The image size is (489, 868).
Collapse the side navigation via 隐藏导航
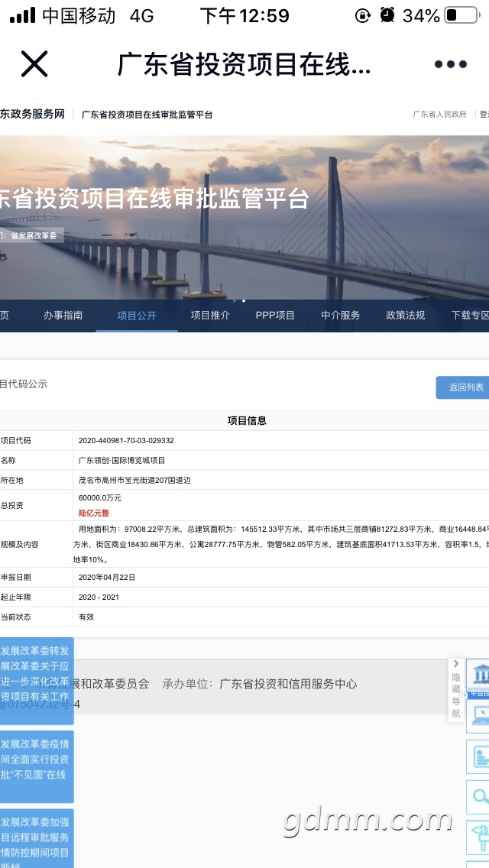point(456,690)
